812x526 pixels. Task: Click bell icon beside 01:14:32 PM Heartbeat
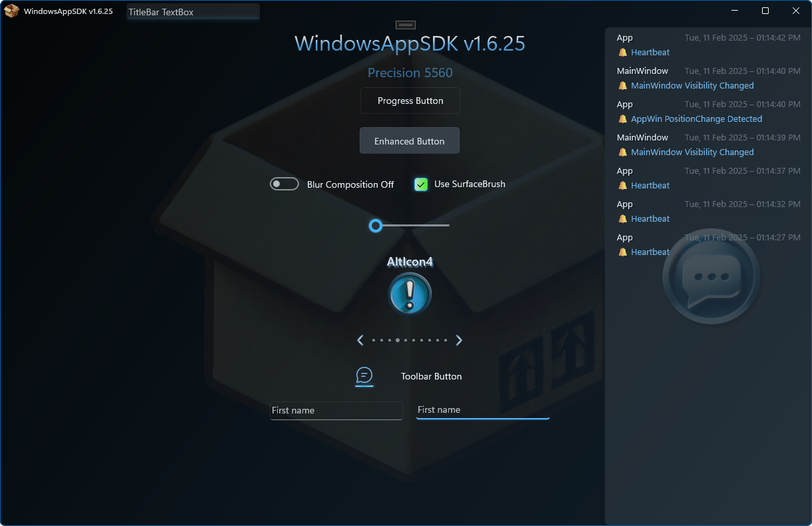[x=623, y=219]
